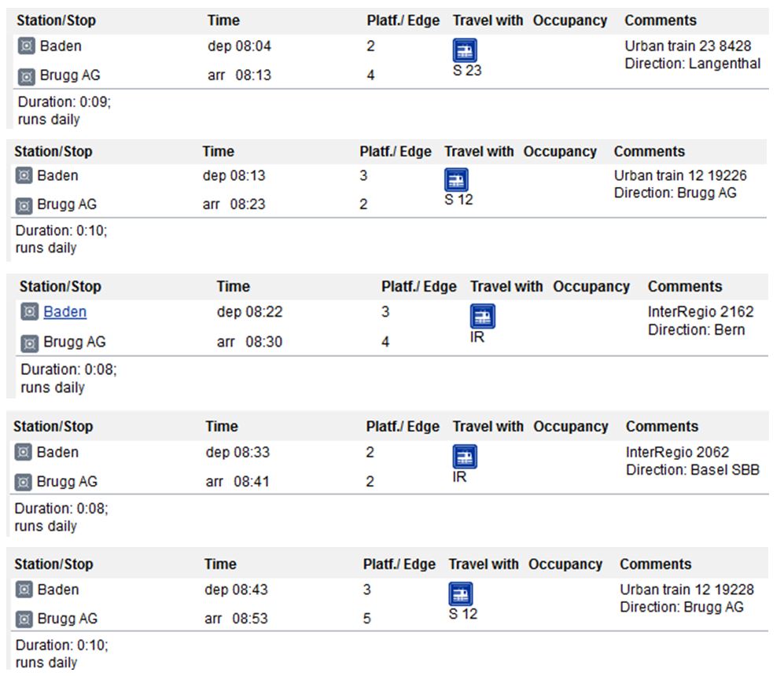Screen dimensions: 784x676
Task: Click Brugg AG station icon arriving 08:30
Action: (30, 344)
